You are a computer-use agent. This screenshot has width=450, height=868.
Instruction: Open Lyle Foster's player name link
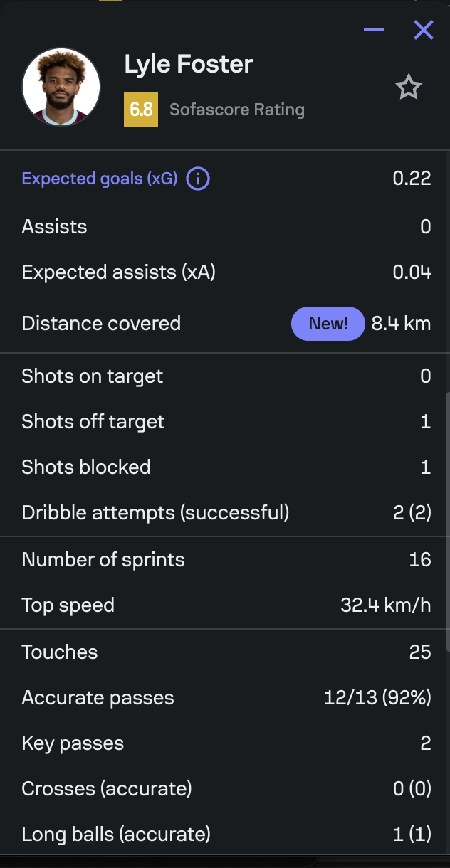tap(189, 65)
